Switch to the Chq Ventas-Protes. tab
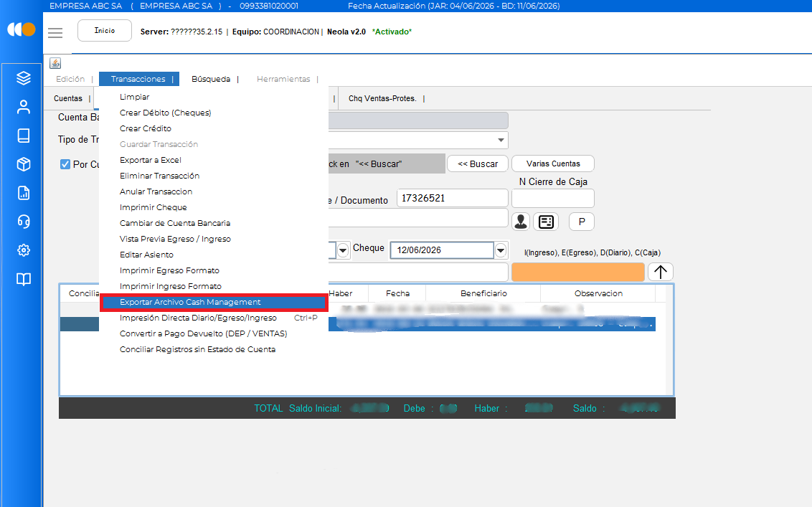Viewport: 812px width, 507px height. coord(382,98)
